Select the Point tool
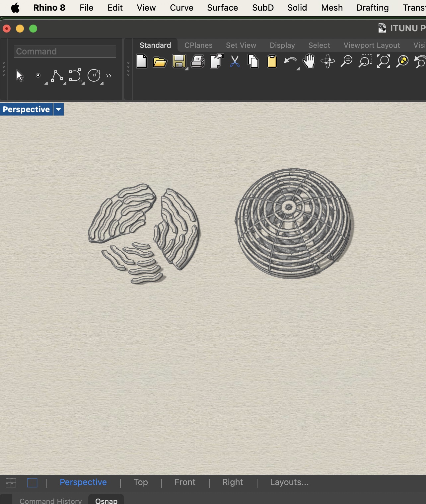 38,76
